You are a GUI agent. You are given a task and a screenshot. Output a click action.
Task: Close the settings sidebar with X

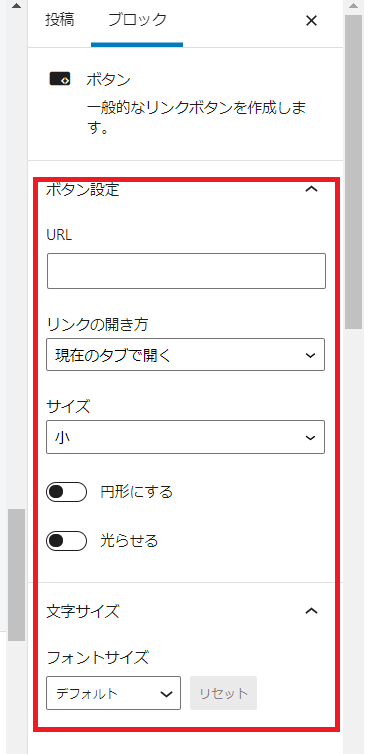pos(312,21)
